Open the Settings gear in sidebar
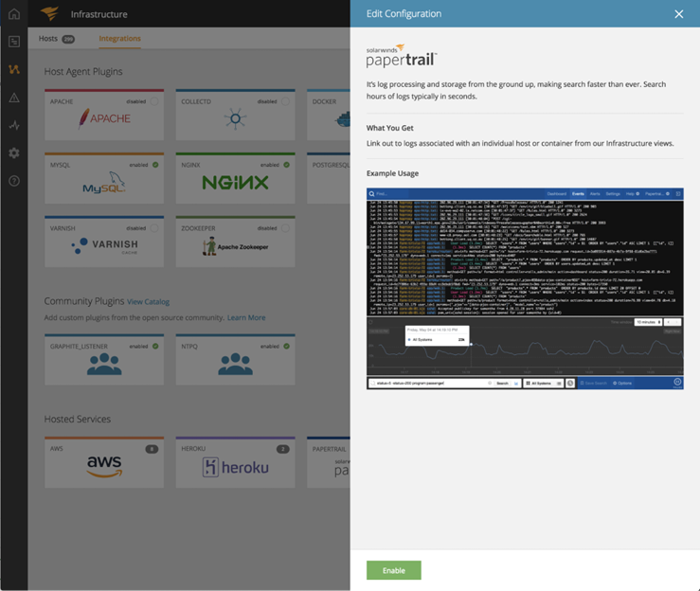 tap(14, 153)
